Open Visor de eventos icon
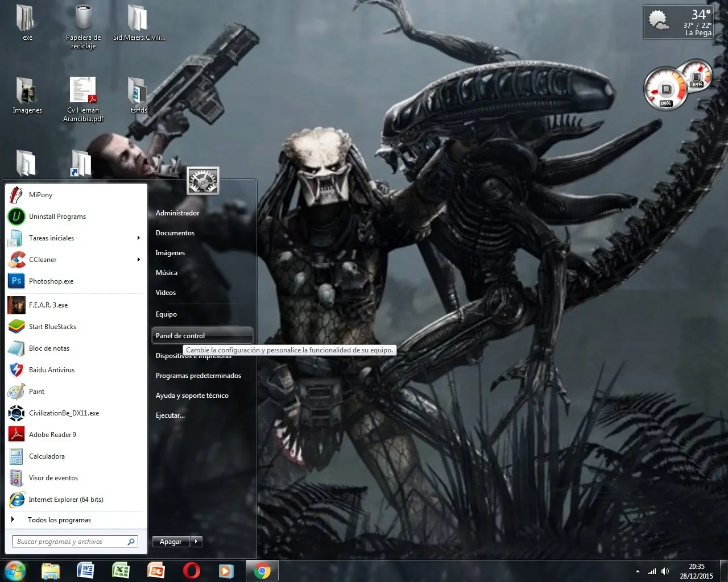Viewport: 728px width, 582px height. (16, 478)
